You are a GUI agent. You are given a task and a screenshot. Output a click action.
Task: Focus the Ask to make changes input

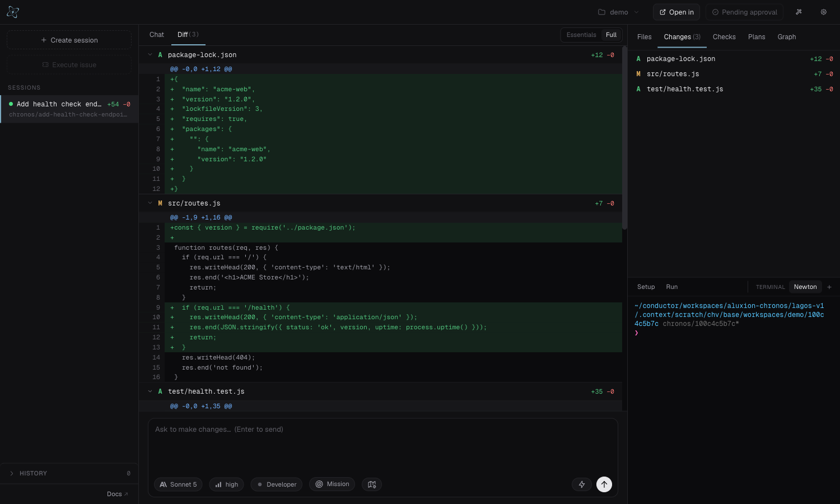pos(383,446)
